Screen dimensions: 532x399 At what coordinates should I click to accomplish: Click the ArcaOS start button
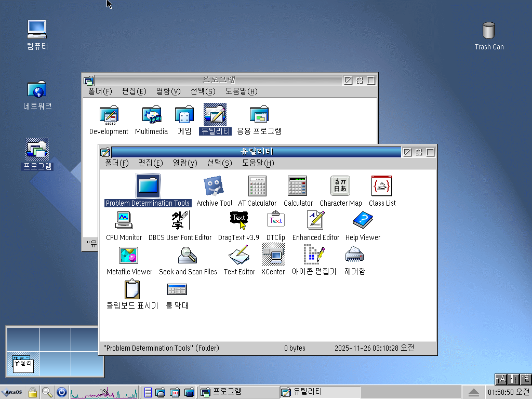click(12, 392)
